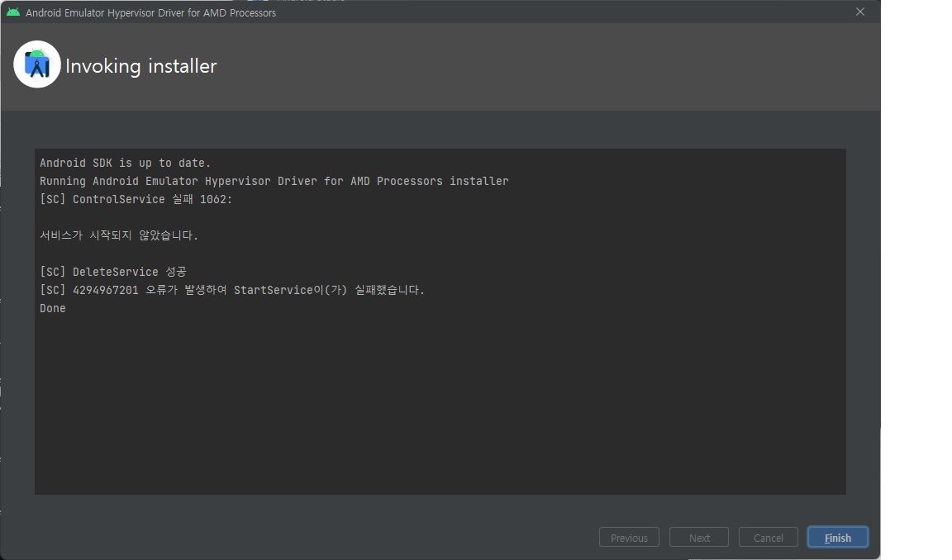Click the 'Invoking installer' heading

(140, 66)
